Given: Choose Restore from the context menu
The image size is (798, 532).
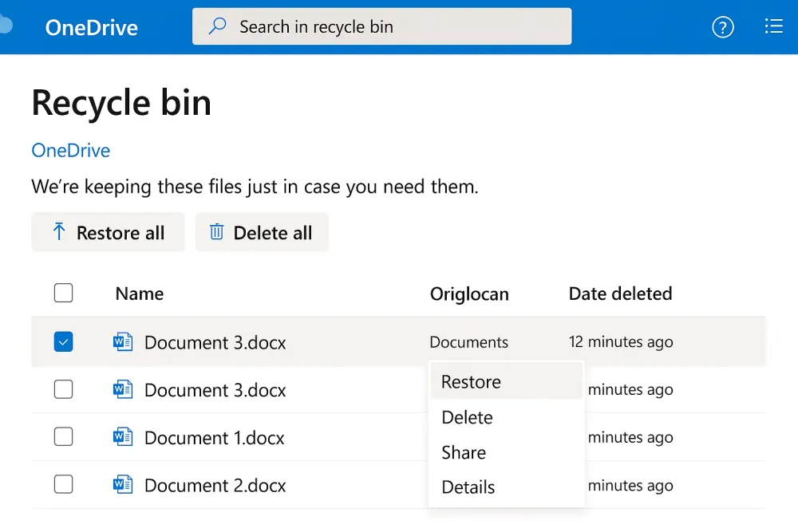Looking at the screenshot, I should coord(470,382).
